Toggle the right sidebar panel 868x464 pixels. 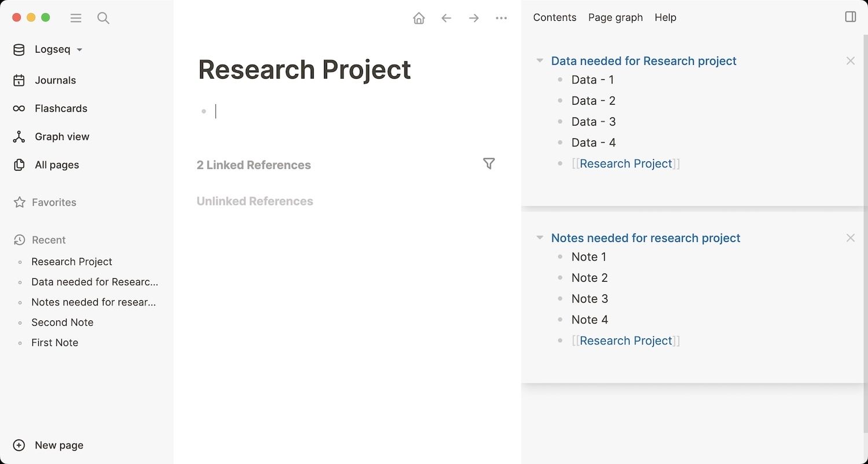pos(850,17)
